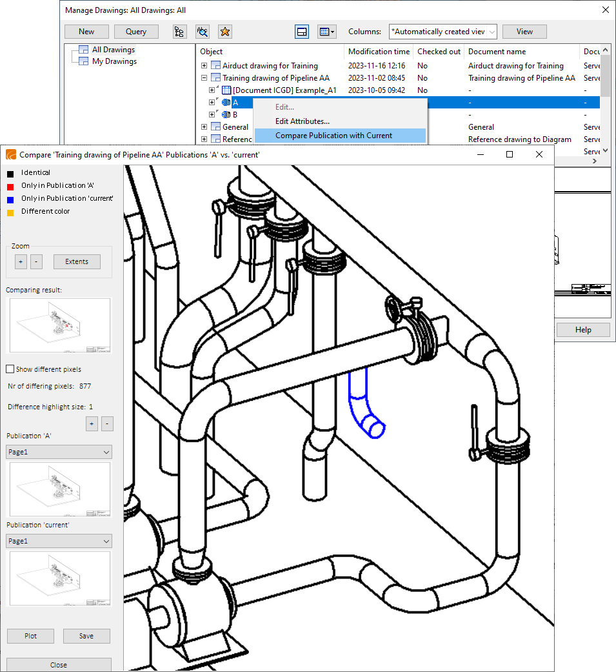616x672 pixels.
Task: Click the Comparing result thumbnail
Action: pos(58,325)
